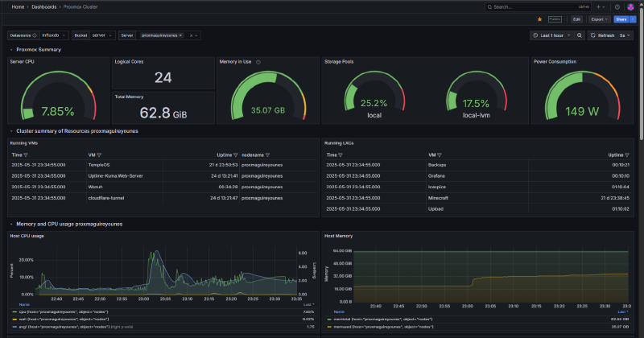Select the Icespice LXC cell
Screen dimensions: 644x338
477,188
